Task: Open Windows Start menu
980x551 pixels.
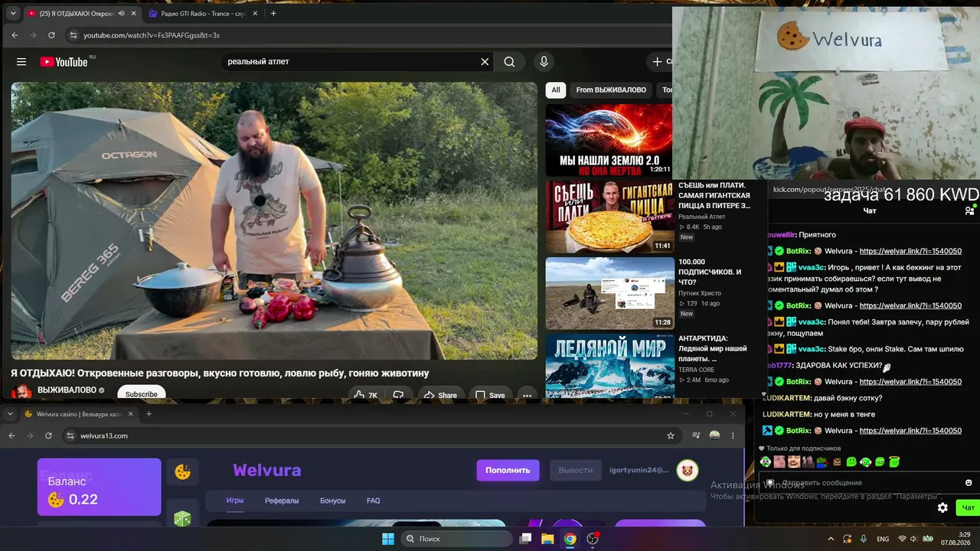Action: click(388, 539)
